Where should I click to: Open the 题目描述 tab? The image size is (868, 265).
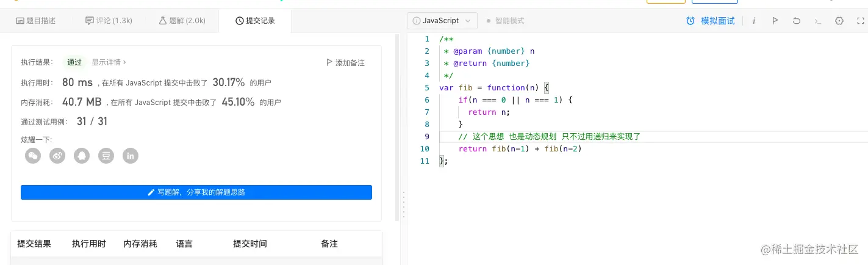(x=35, y=21)
